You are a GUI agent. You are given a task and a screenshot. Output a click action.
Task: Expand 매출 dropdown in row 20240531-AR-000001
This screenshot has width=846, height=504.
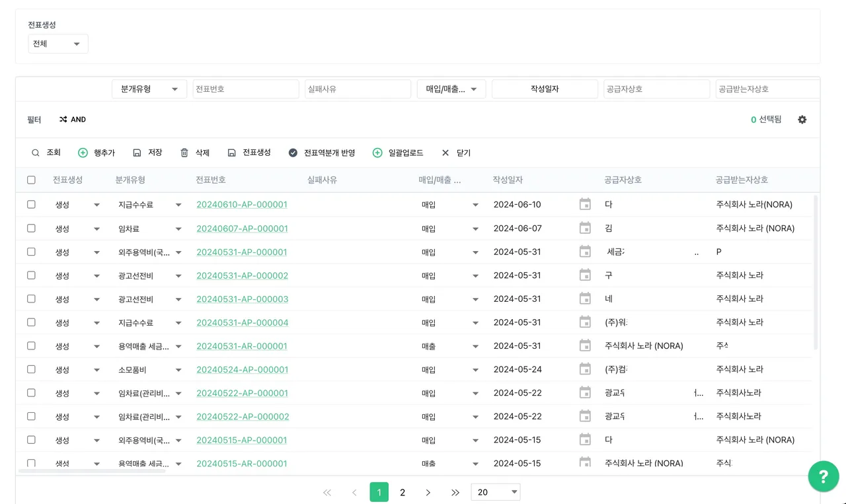pos(475,346)
